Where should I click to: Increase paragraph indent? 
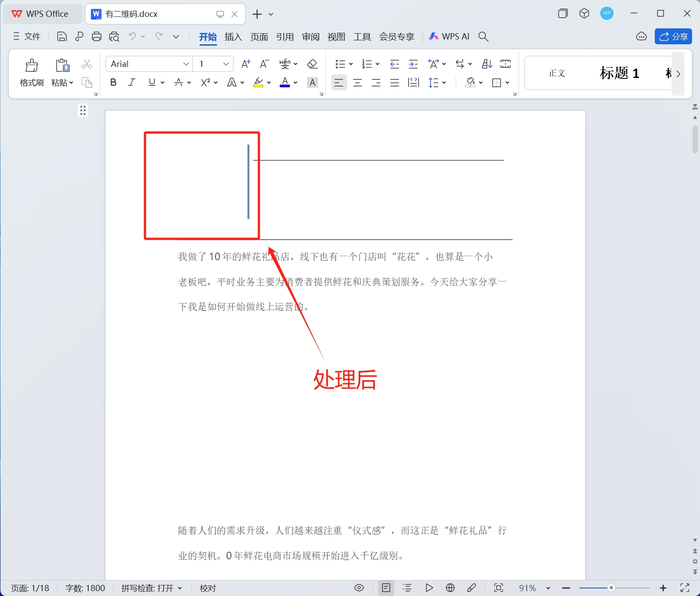click(x=413, y=64)
